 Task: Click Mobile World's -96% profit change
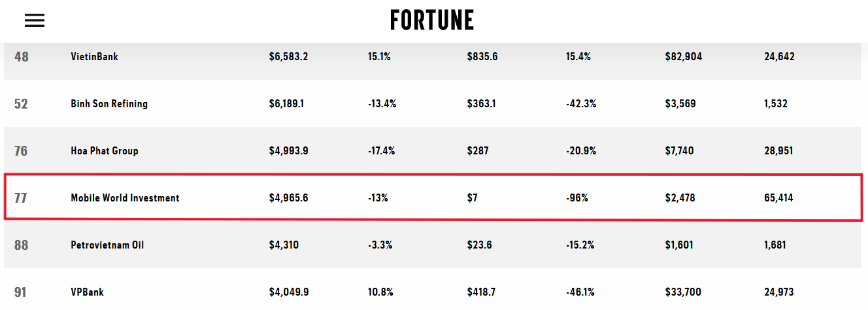click(577, 198)
